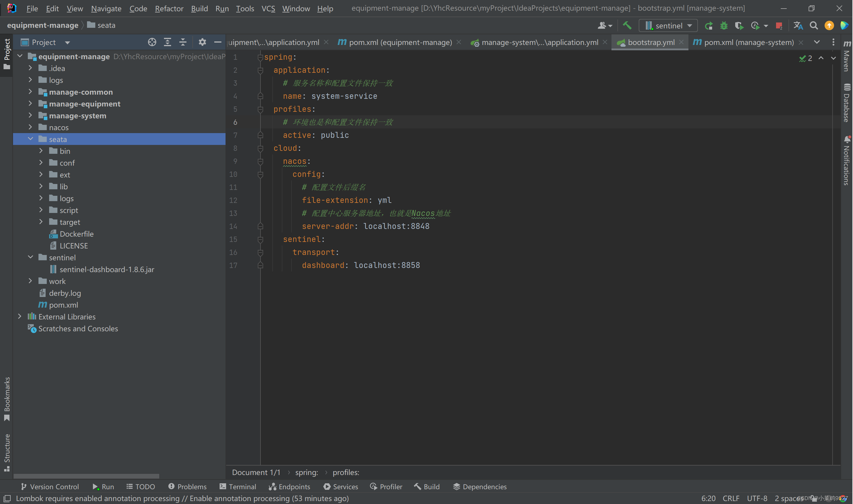Click the Version Control button at the bottom

[50, 487]
